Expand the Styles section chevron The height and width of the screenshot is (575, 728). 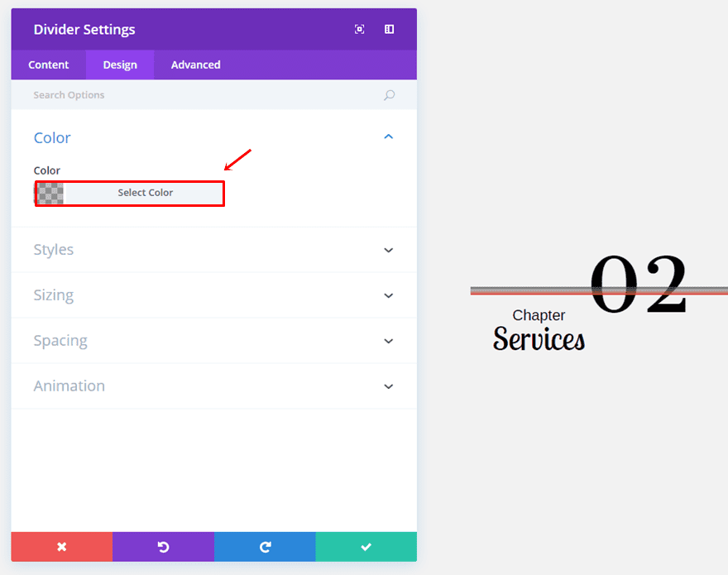pos(389,250)
